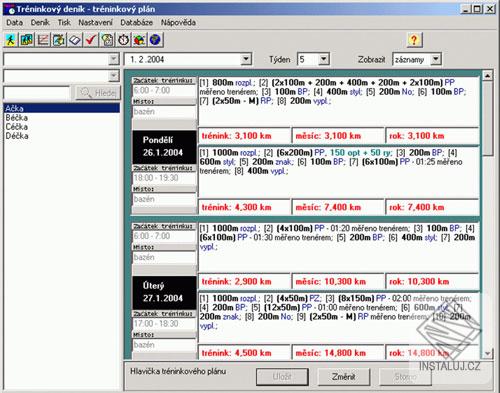Open the Data menu

tap(15, 23)
